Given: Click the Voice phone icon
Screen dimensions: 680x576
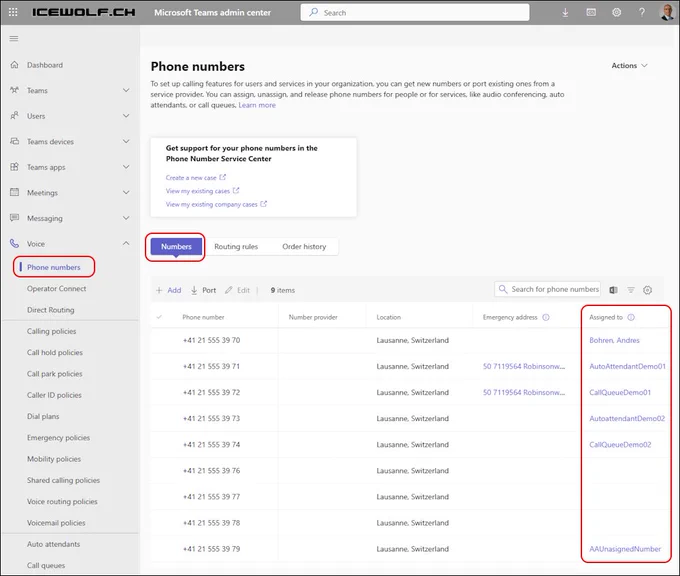Looking at the screenshot, I should pos(14,243).
